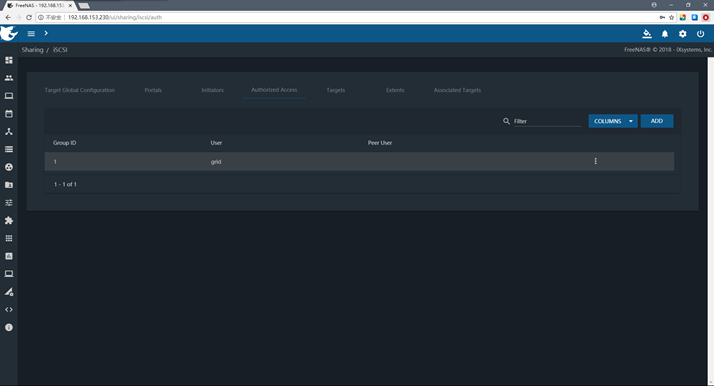Open the settings gear menu
714x386 pixels.
pos(683,34)
